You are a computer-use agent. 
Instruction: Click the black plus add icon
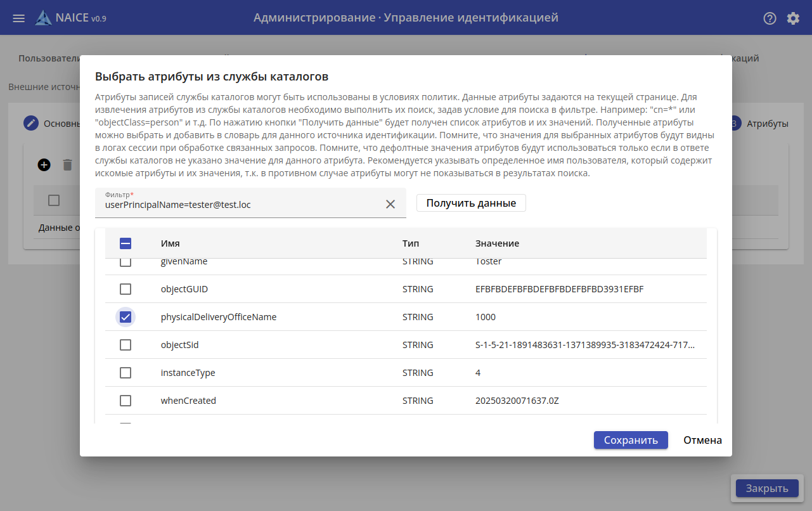tap(44, 165)
